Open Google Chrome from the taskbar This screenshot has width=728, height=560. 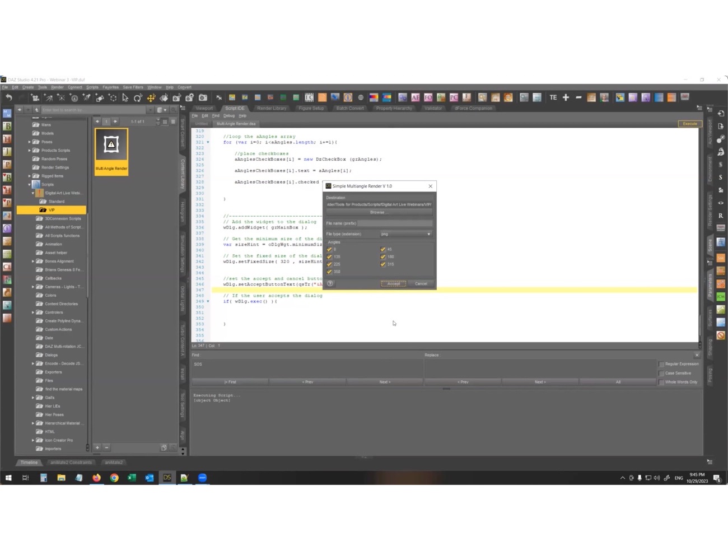114,478
